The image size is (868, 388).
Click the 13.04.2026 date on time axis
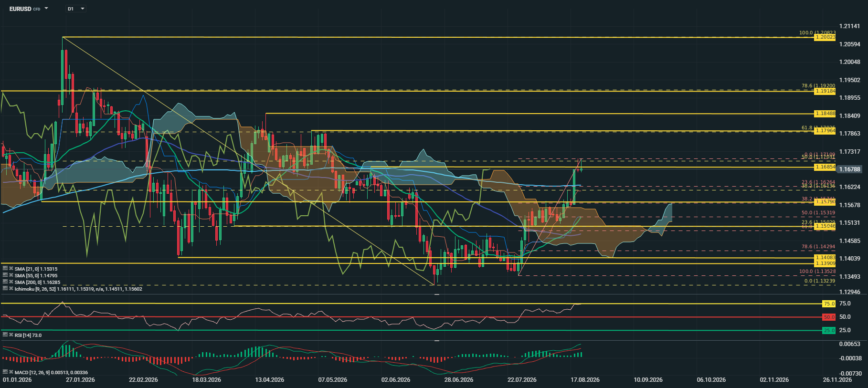pos(269,380)
